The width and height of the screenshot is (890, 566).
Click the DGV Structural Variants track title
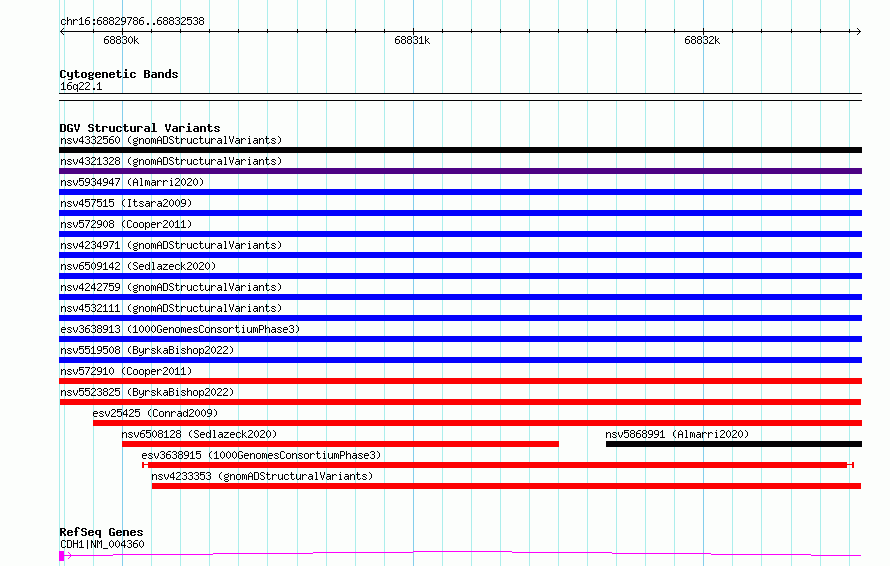pyautogui.click(x=140, y=128)
